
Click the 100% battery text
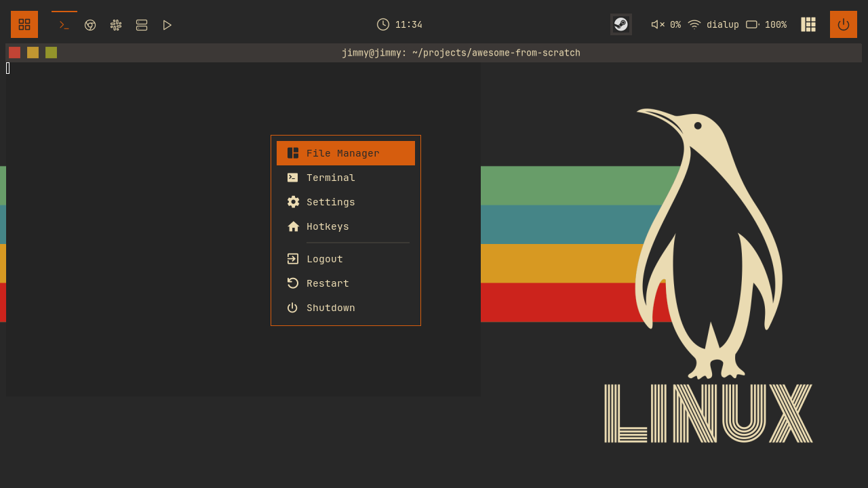776,25
